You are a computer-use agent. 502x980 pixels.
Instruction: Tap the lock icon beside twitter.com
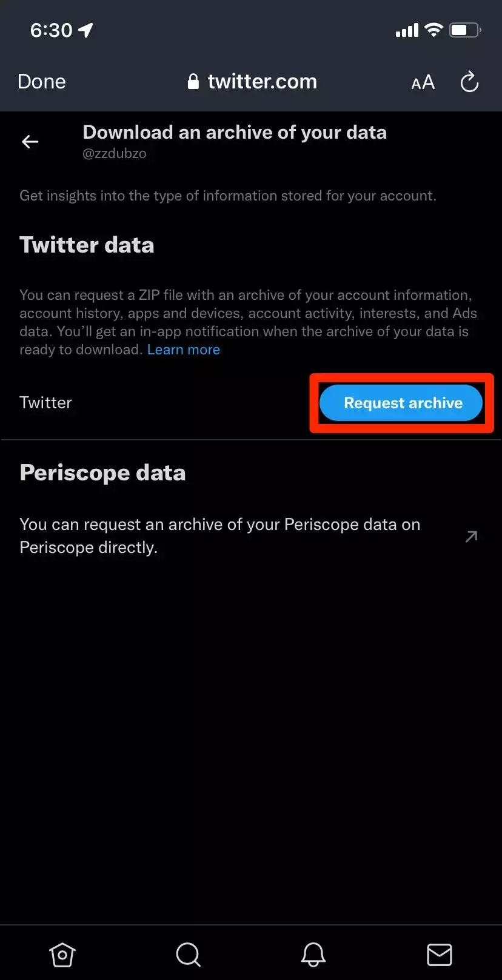point(193,82)
